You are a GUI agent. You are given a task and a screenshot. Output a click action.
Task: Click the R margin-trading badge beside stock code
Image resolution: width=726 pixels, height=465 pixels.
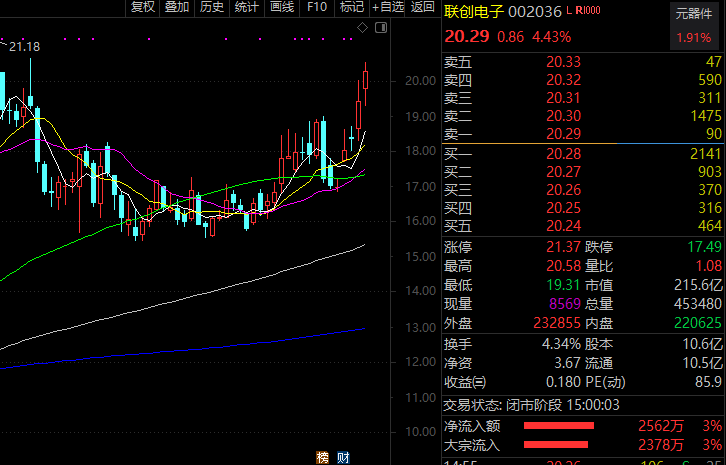pos(579,11)
